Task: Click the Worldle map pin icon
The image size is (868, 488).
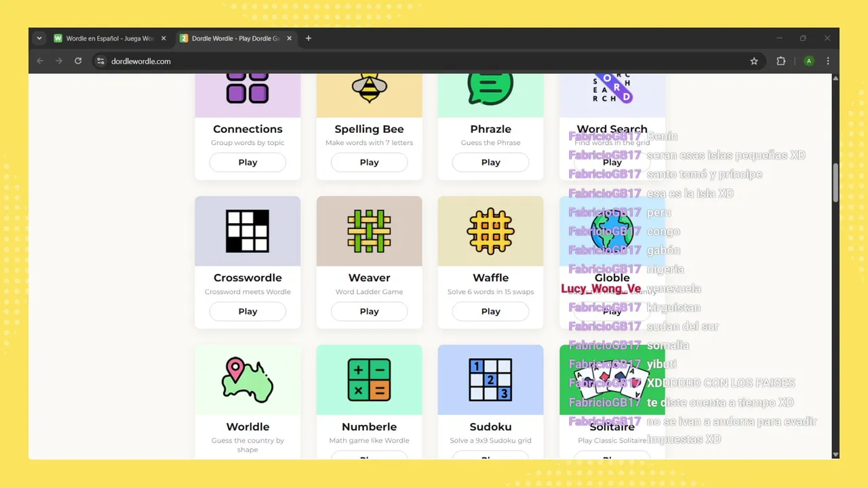Action: coord(248,380)
